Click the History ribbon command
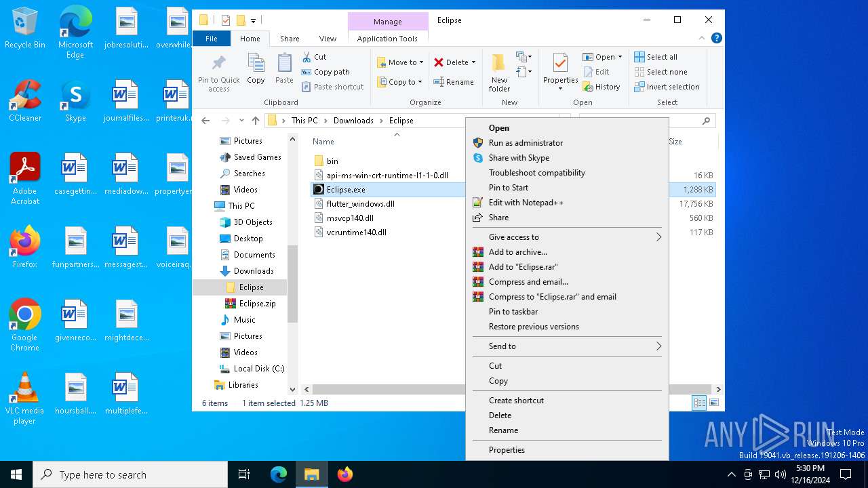The image size is (868, 488). [x=601, y=87]
